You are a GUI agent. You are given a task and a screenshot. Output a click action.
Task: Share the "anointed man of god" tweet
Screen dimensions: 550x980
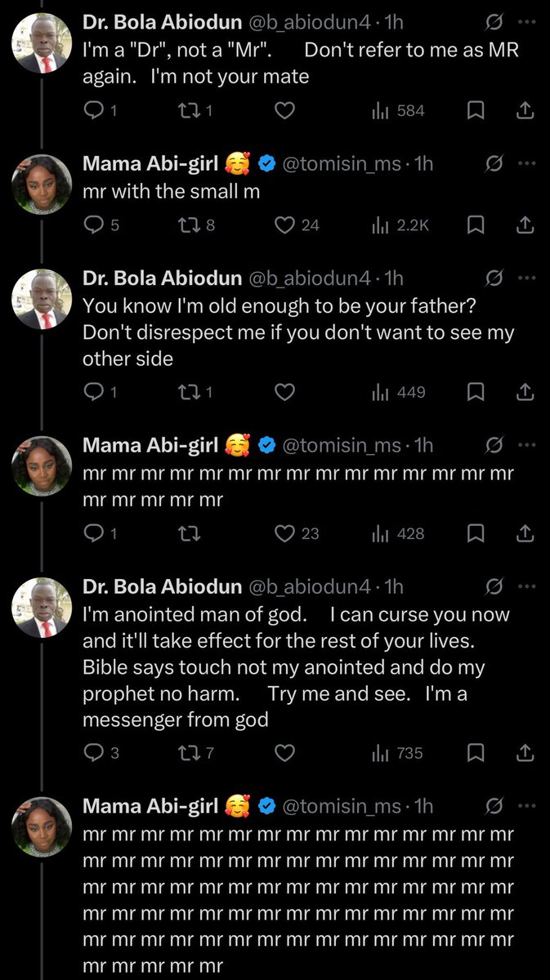525,753
